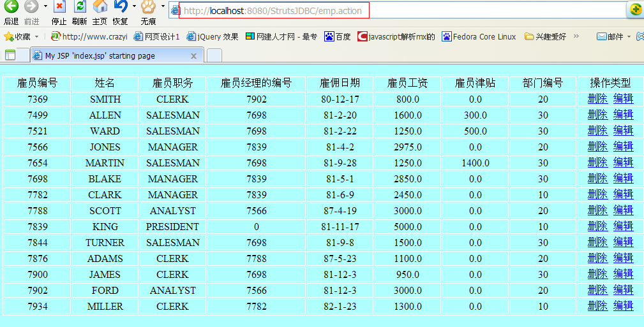
Task: Click the 操作类型 column header
Action: [x=610, y=84]
